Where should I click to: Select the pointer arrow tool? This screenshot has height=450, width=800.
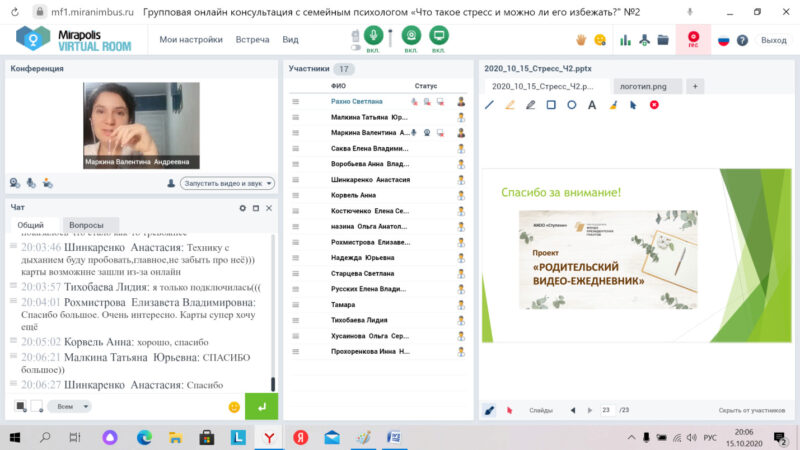[633, 105]
